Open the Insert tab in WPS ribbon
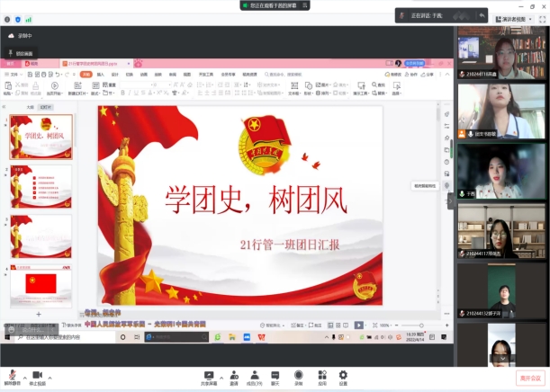The image size is (550, 392). tap(101, 75)
